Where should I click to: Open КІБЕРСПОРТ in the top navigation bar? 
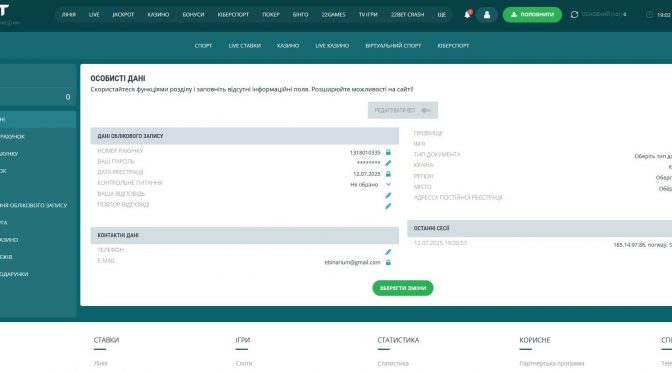click(x=233, y=15)
